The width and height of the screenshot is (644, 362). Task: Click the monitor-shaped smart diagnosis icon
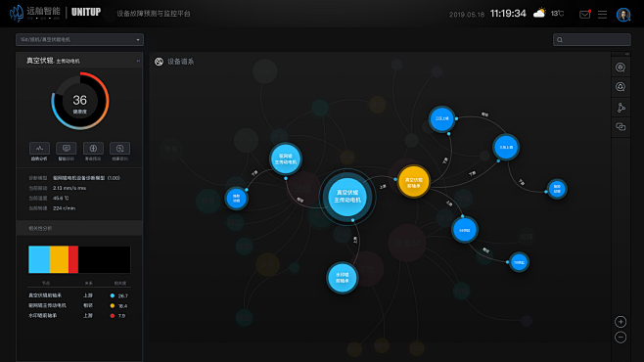(67, 148)
